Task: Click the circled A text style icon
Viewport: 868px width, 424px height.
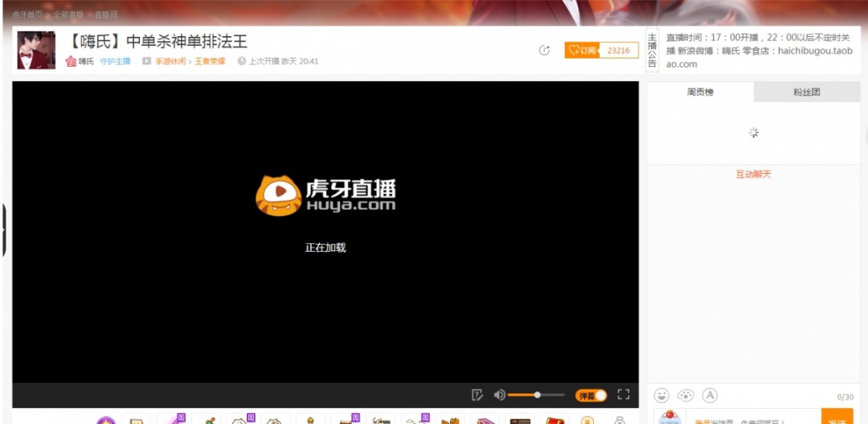Action: [710, 395]
